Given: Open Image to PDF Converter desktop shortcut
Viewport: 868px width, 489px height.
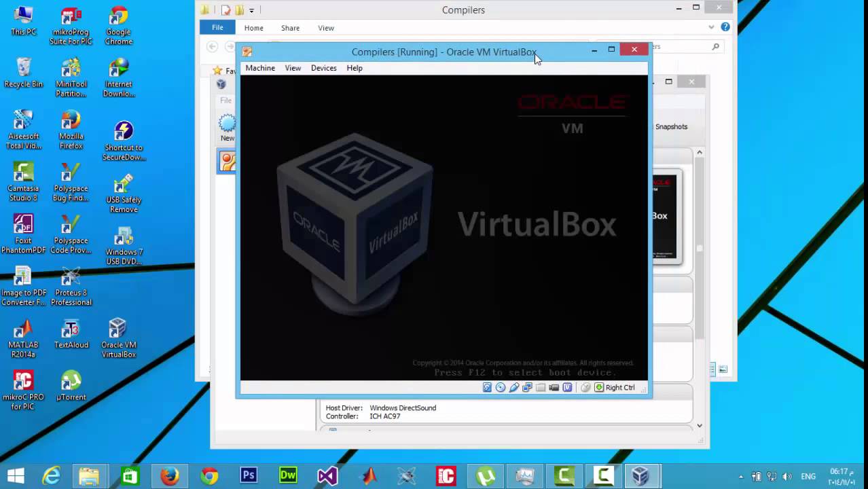Looking at the screenshot, I should click(x=23, y=287).
